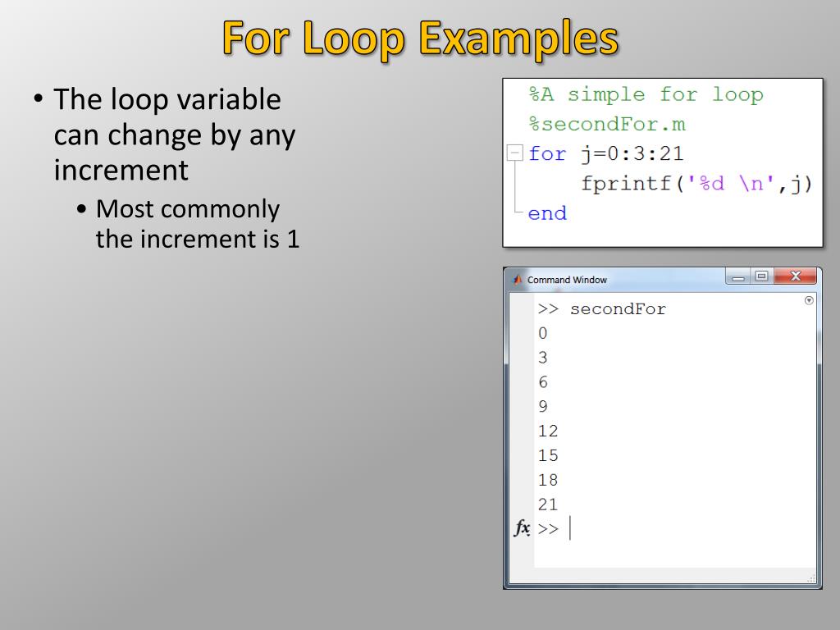Image resolution: width=840 pixels, height=630 pixels.
Task: Click the output value 9
Action: click(543, 406)
